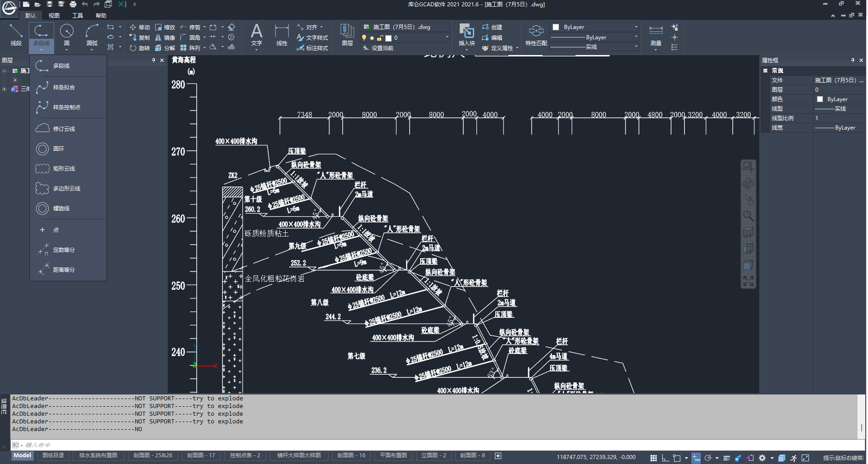Click the save icon in quick access toolbar

tap(50, 4)
